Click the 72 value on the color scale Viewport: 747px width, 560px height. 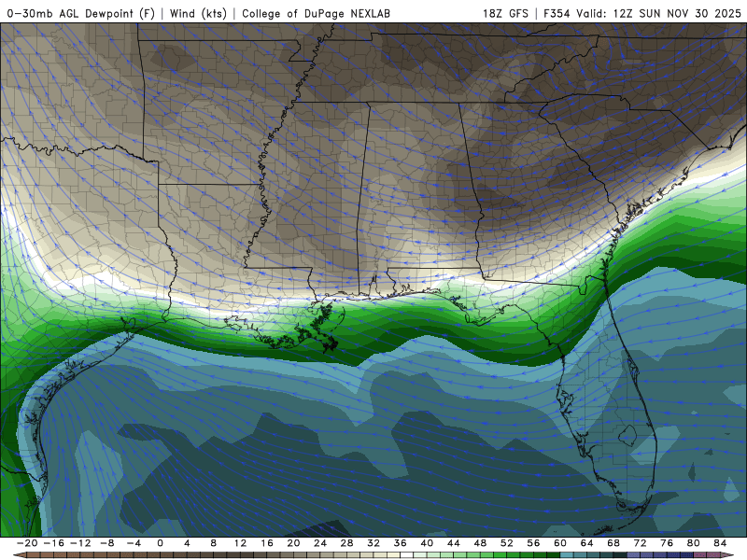click(x=641, y=543)
